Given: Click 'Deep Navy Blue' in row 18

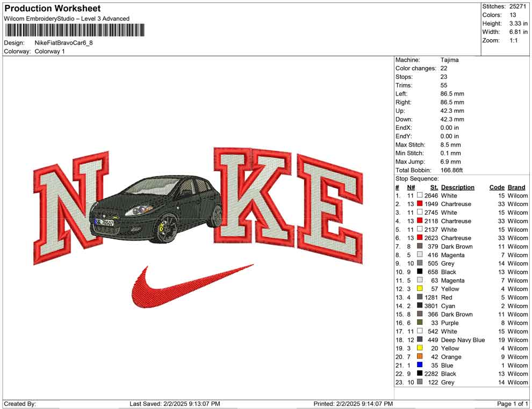Looking at the screenshot, I should coord(463,340).
